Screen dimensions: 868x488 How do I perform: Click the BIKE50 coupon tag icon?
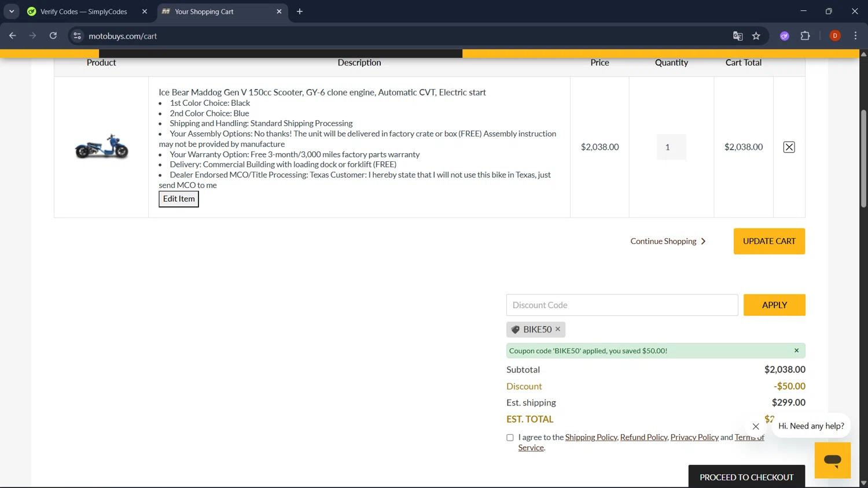coord(516,330)
